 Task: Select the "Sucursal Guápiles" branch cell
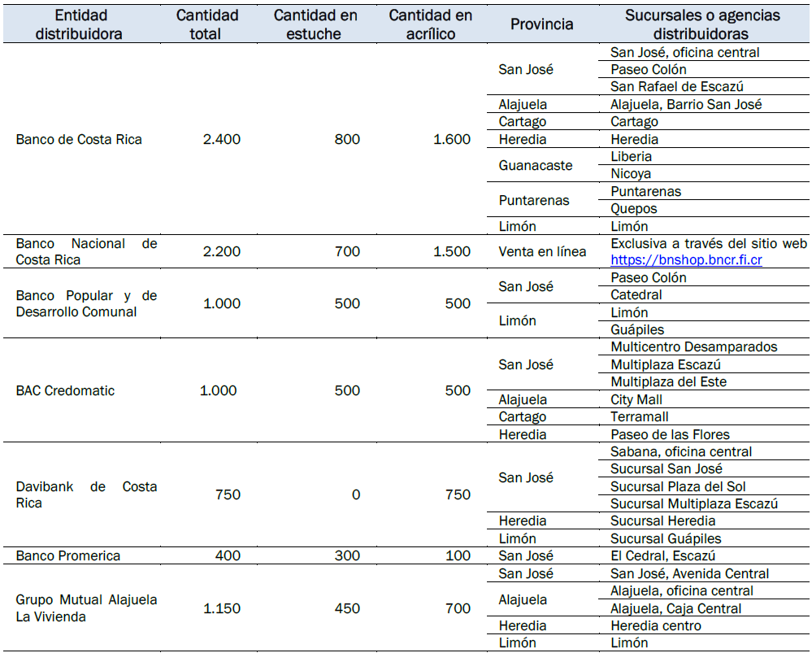pos(666,538)
